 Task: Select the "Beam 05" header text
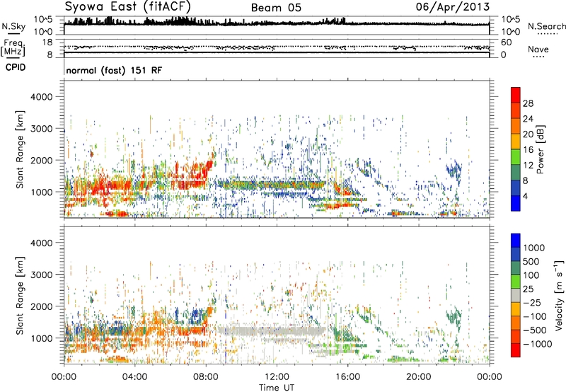276,8
